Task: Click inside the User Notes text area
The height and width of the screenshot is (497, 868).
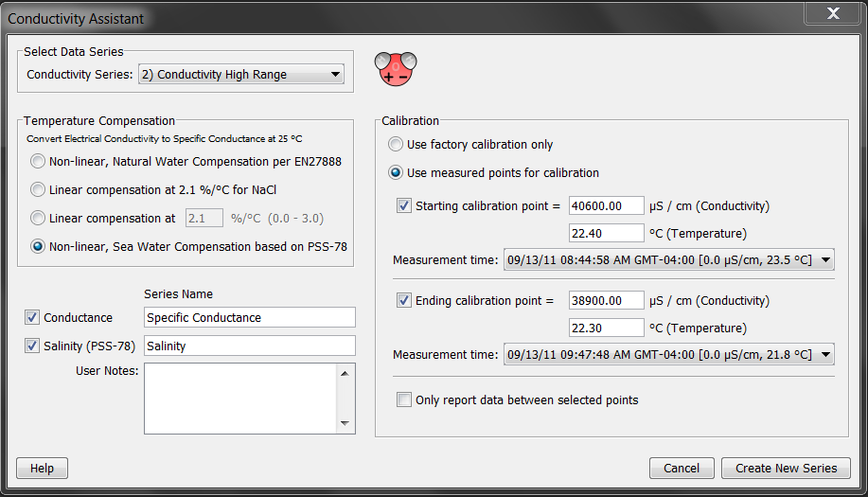Action: point(239,398)
